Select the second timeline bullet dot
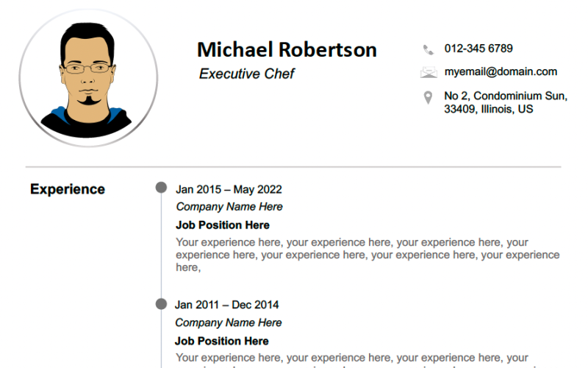Screen dimensions: 588x368 [161, 304]
